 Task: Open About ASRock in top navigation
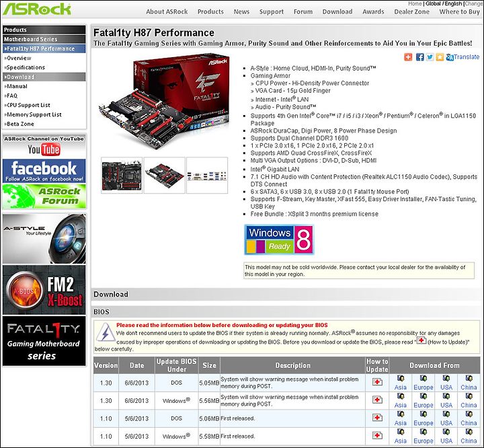point(167,11)
